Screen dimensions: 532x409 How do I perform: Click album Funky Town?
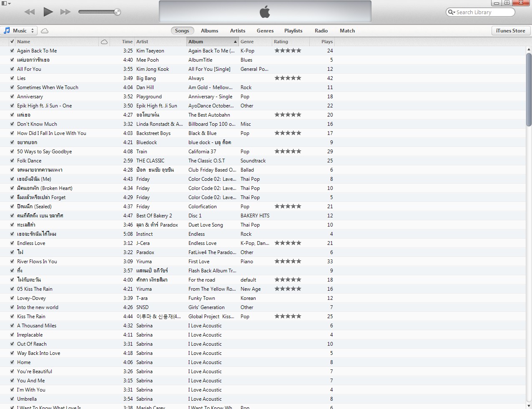coord(202,298)
